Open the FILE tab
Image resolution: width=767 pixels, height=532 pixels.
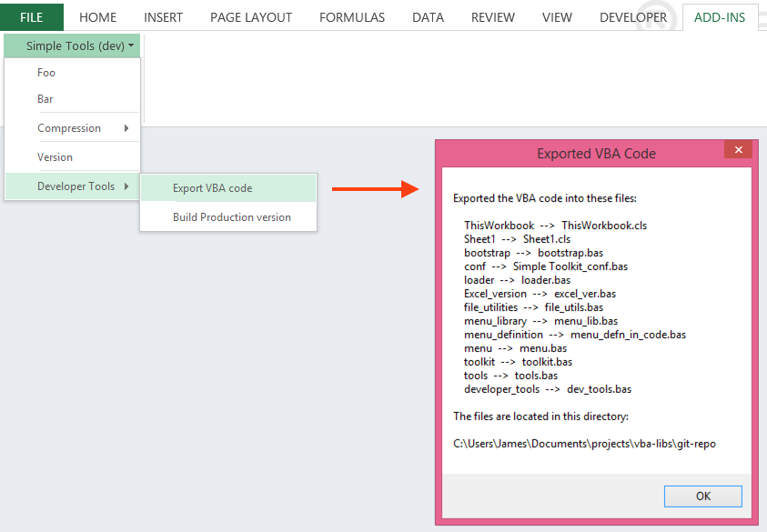(x=32, y=16)
